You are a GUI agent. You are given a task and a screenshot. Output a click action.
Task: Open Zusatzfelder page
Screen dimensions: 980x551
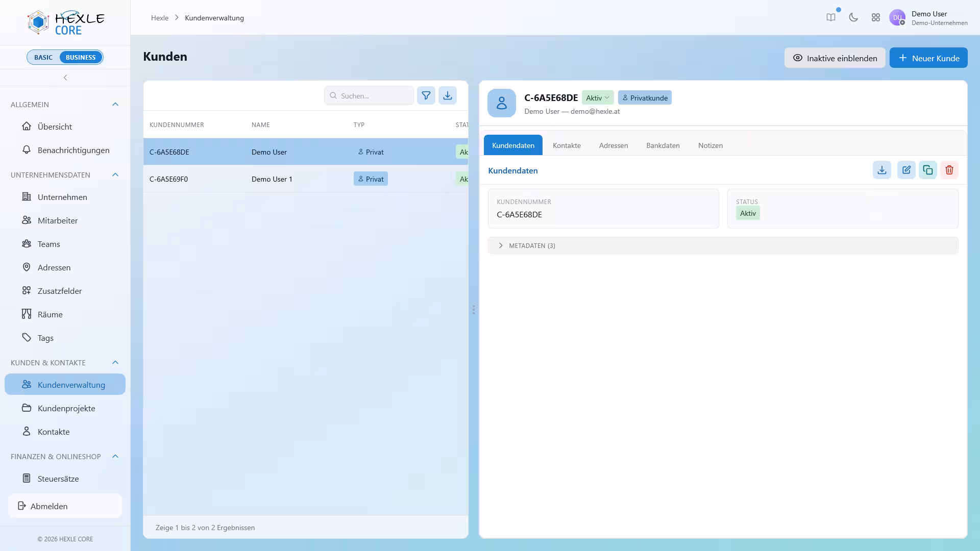click(x=65, y=291)
